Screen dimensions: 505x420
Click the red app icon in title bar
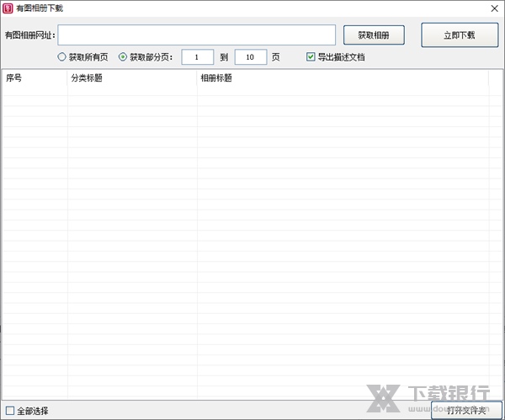coord(8,8)
